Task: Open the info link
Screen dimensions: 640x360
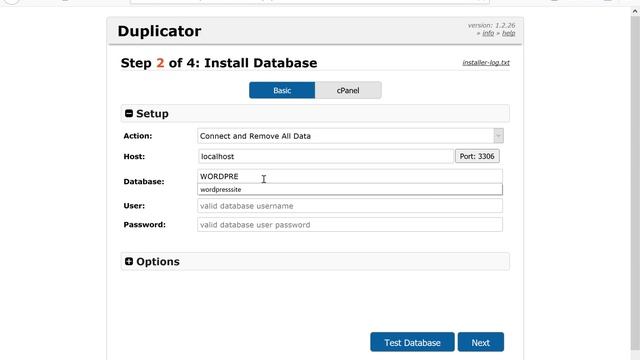Action: click(x=488, y=33)
